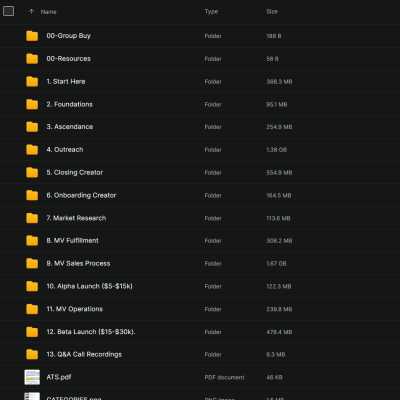
Task: Open the 00-Group Buy folder icon
Action: 32,36
